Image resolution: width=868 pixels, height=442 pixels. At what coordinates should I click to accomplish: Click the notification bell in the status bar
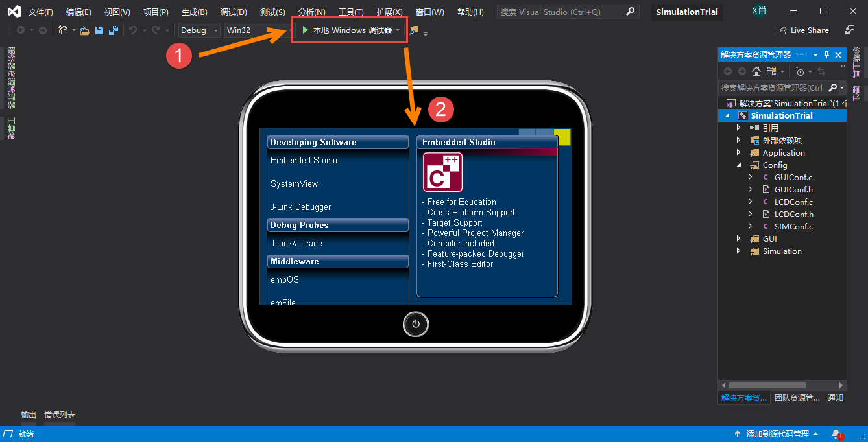(836, 434)
